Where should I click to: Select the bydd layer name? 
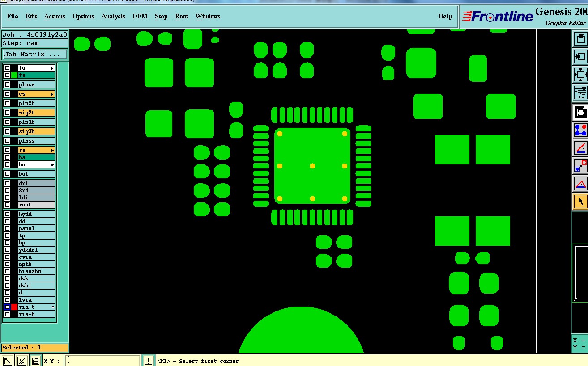coord(36,214)
